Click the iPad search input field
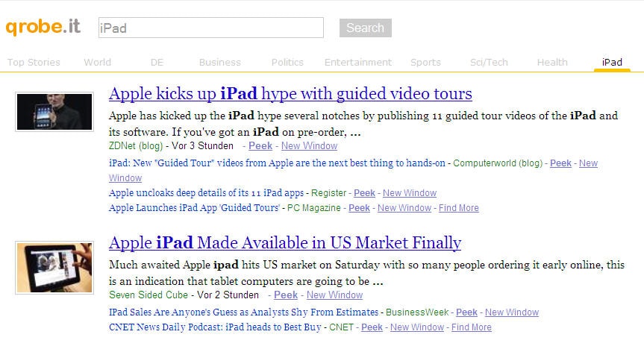 point(211,28)
